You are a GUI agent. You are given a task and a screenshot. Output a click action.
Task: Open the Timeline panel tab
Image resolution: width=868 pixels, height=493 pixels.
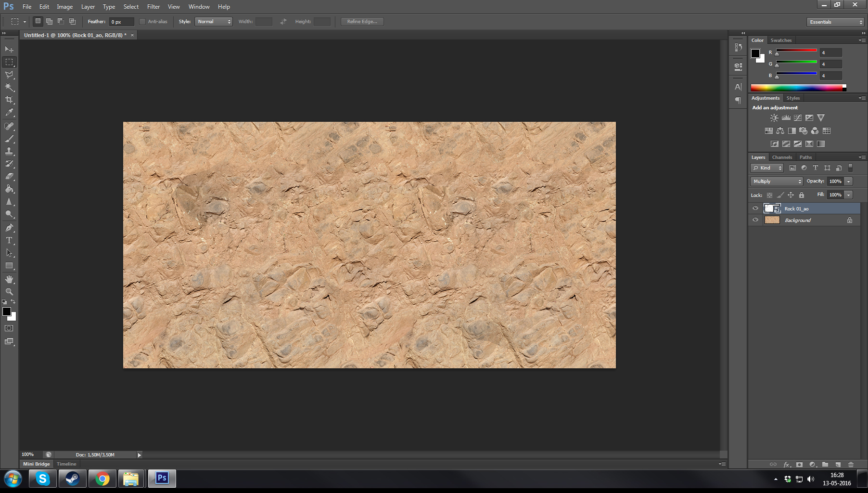(x=66, y=464)
